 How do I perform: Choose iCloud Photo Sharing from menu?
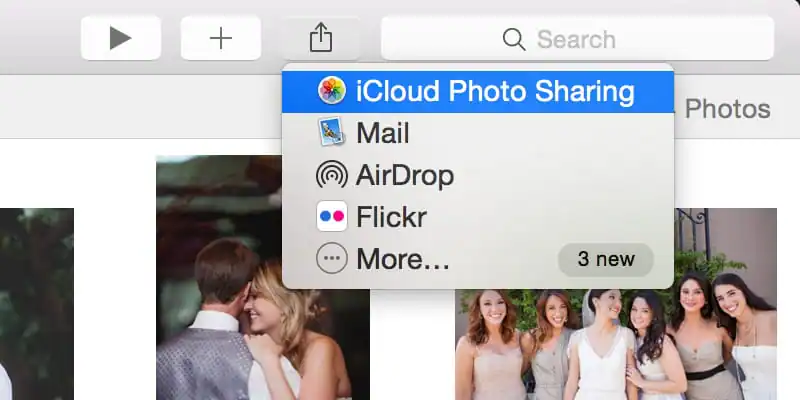click(x=478, y=92)
